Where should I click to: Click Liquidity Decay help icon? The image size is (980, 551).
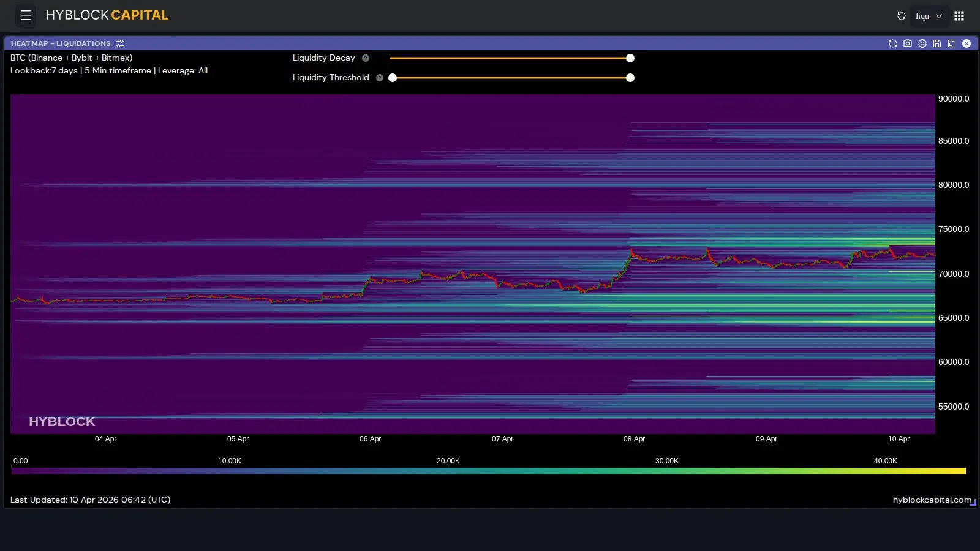366,58
